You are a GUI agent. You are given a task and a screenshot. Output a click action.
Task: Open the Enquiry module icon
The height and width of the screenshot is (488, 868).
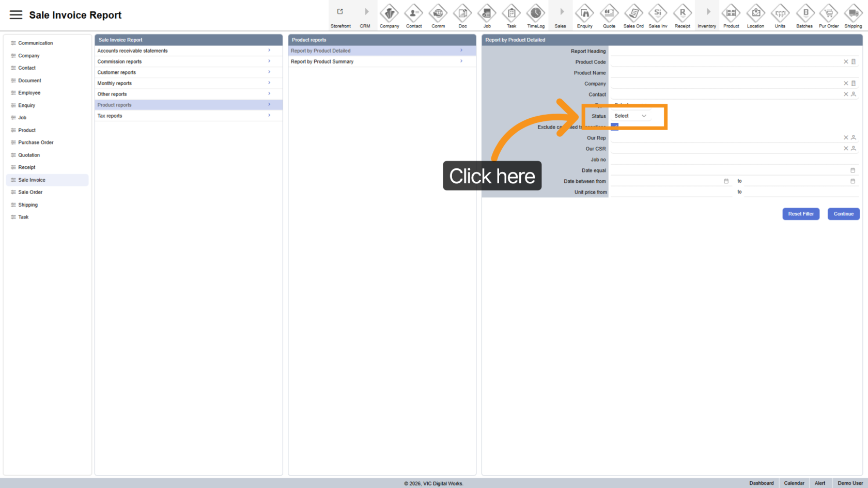[x=584, y=13]
